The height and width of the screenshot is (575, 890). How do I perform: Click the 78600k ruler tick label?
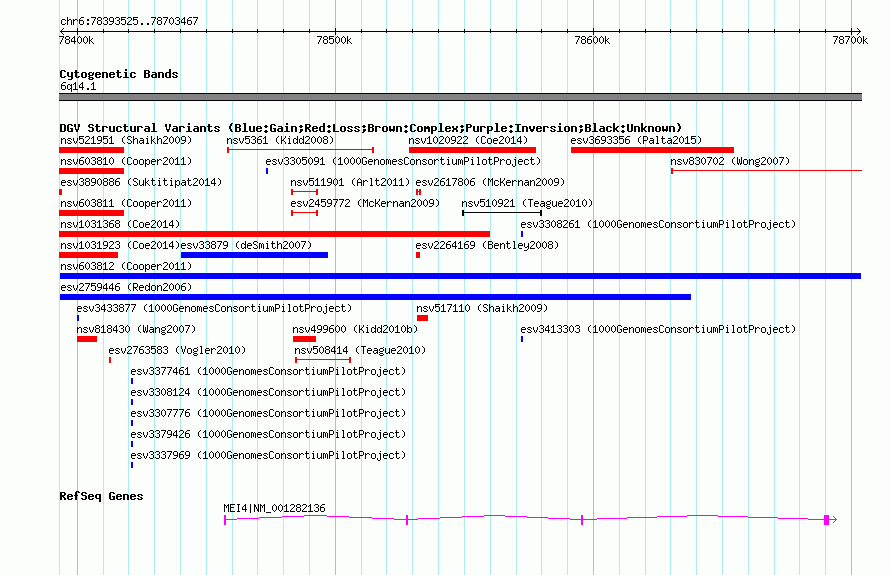(x=592, y=40)
